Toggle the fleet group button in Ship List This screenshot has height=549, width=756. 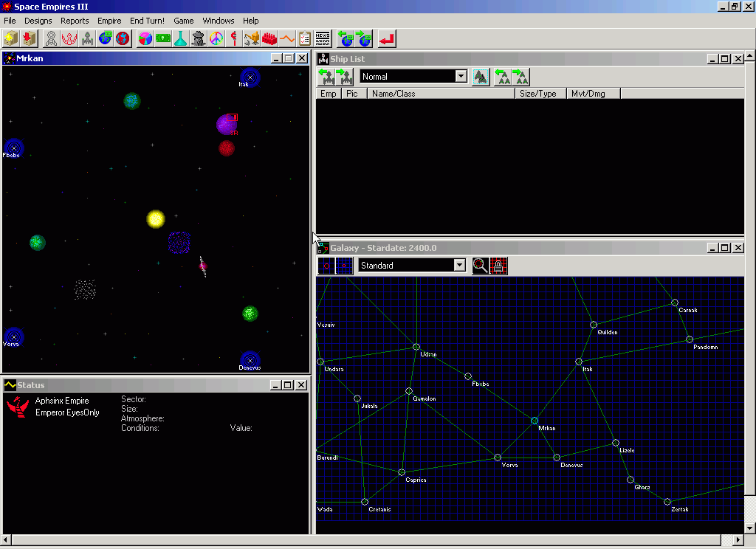point(481,77)
